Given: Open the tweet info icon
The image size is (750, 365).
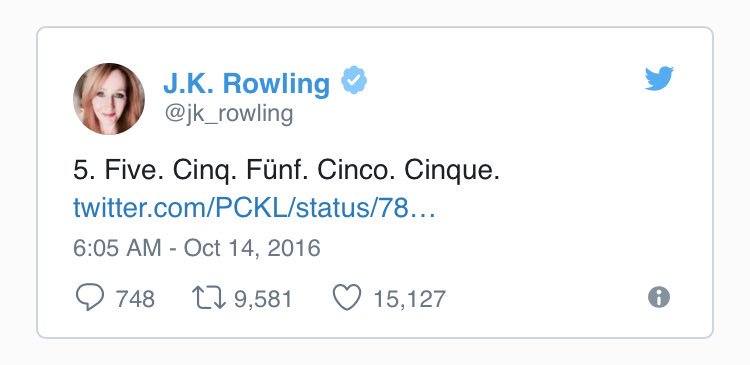Looking at the screenshot, I should [x=659, y=298].
